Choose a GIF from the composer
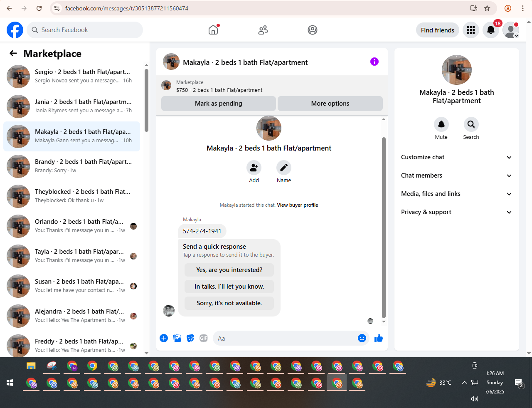This screenshot has height=408, width=532. click(204, 338)
